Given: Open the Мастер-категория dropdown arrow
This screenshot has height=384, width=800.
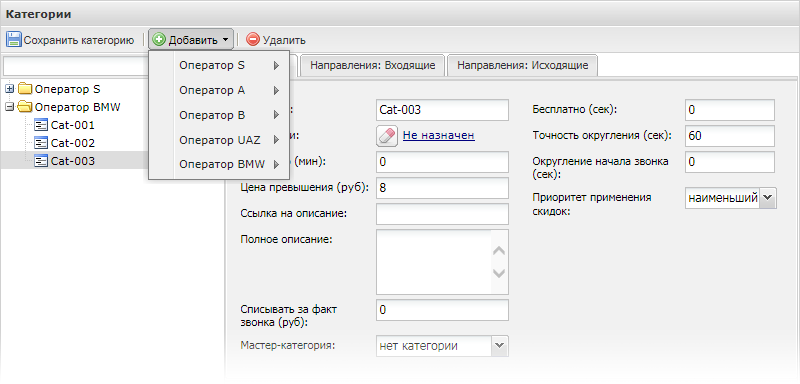Looking at the screenshot, I should 499,345.
